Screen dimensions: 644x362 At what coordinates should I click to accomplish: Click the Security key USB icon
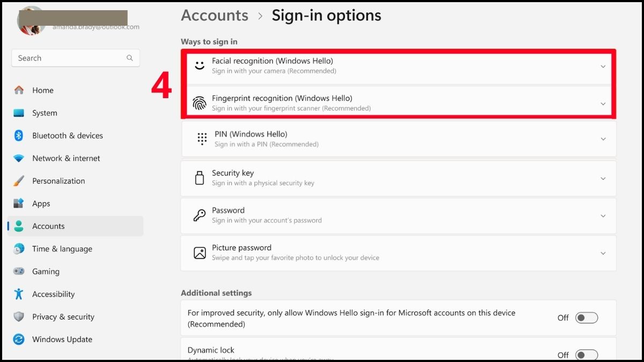point(200,178)
